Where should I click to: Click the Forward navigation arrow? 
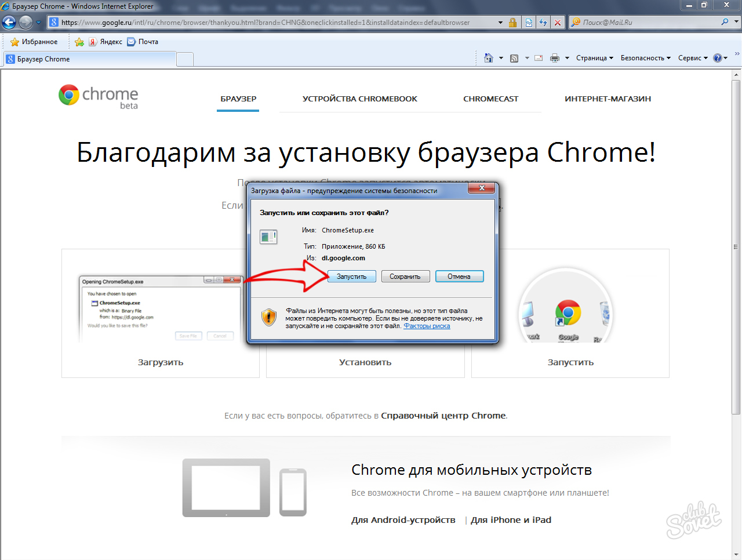click(26, 23)
